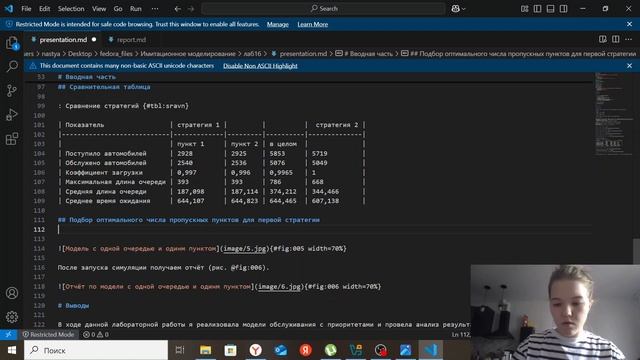This screenshot has width=640, height=360.
Task: Click Windows taskbar search box
Action: click(96, 350)
